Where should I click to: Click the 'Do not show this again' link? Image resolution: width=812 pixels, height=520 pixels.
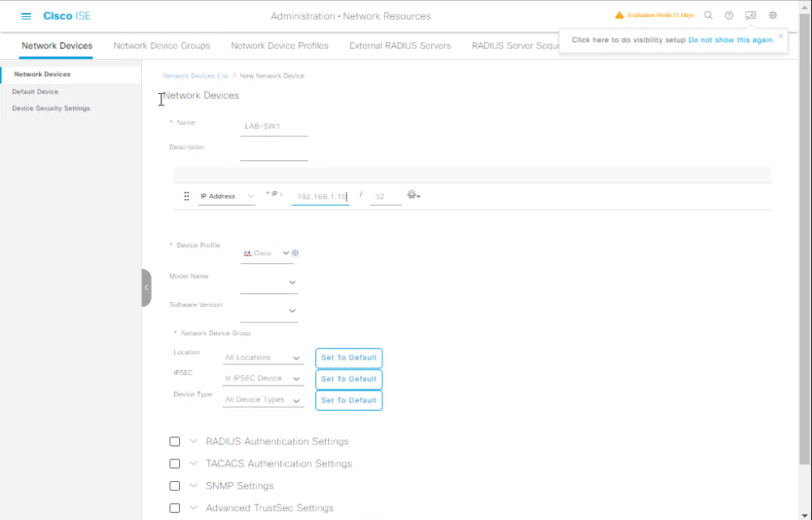[730, 40]
